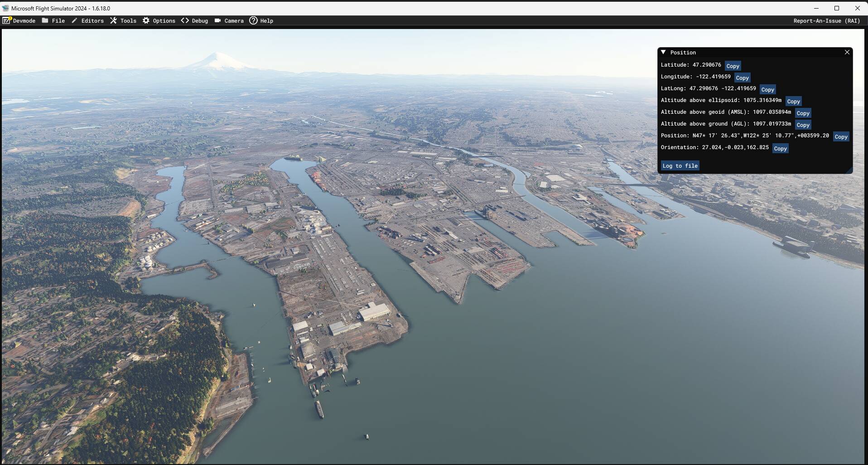868x465 pixels.
Task: Copy altitude above ground (AGL)
Action: tap(802, 125)
